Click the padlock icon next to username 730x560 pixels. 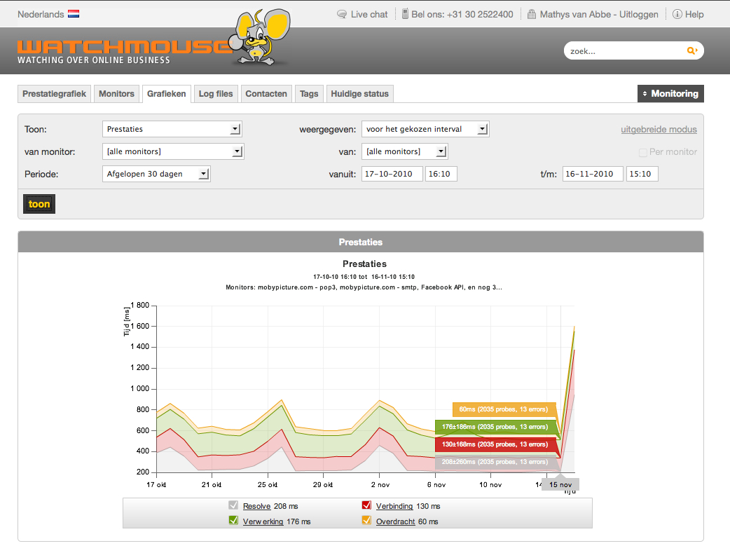(x=532, y=14)
